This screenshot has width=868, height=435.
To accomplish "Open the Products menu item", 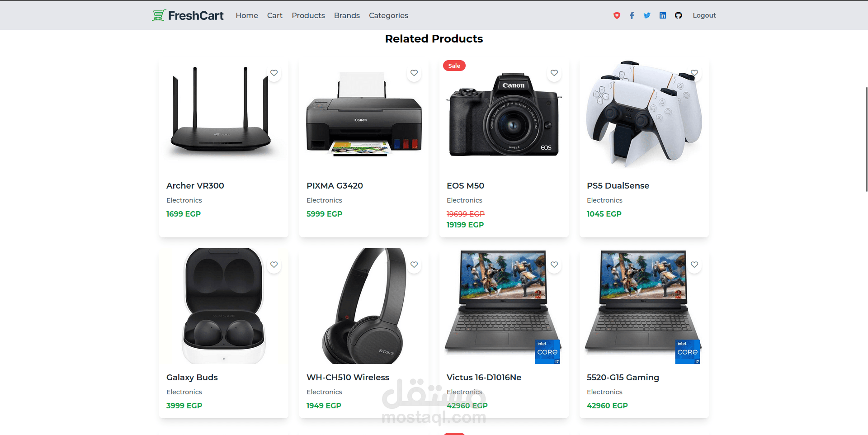I will (308, 15).
